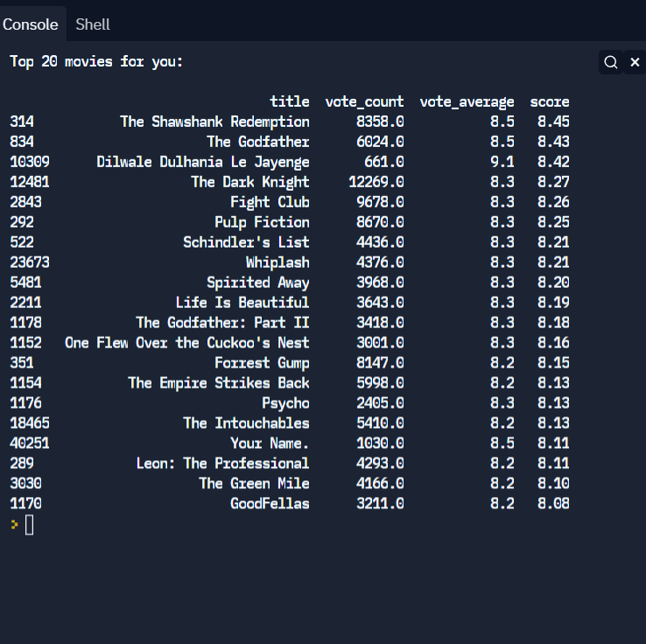The width and height of the screenshot is (646, 644).
Task: Click the console prompt input cursor
Action: point(29,525)
